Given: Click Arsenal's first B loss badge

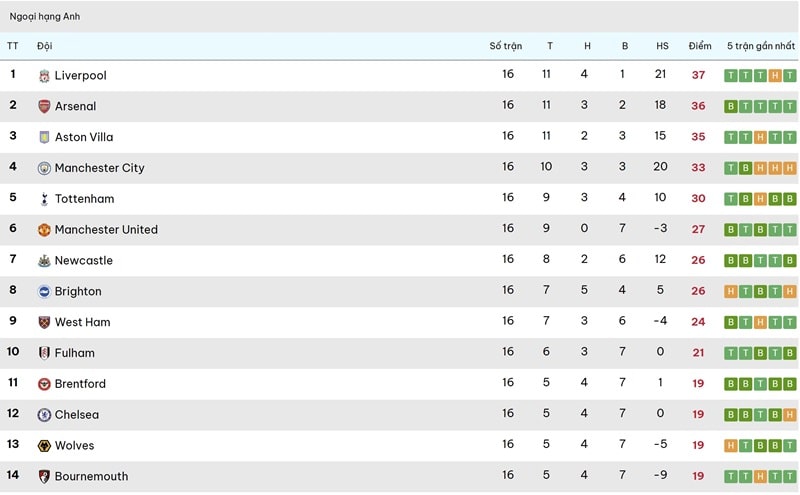Looking at the screenshot, I should coord(731,106).
